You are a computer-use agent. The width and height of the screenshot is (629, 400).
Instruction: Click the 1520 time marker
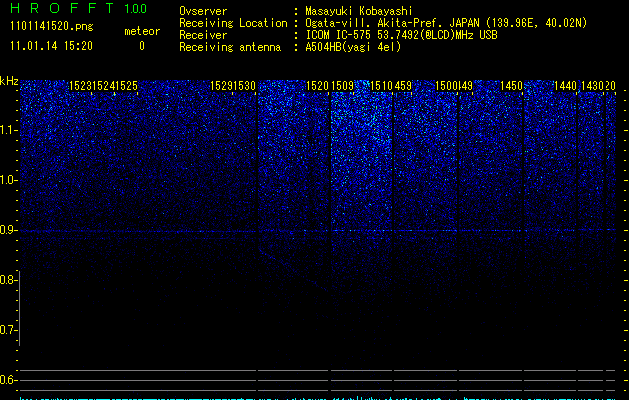point(317,86)
